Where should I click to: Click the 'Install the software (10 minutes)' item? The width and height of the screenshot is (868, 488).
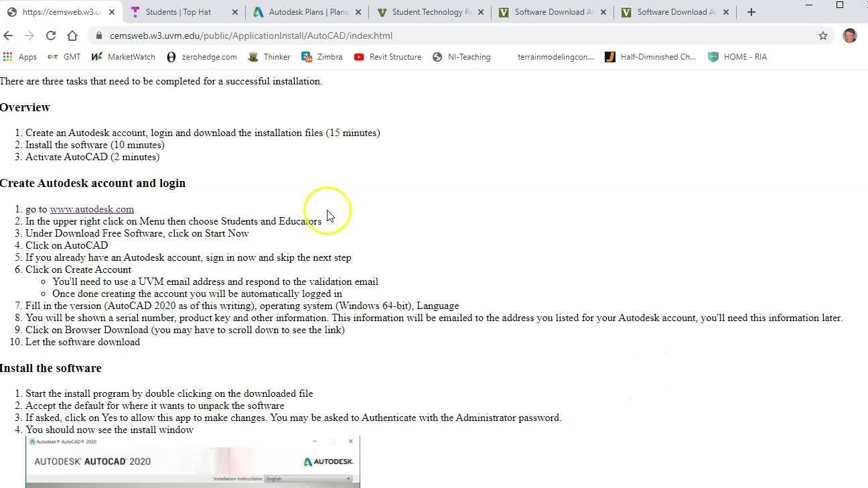tap(95, 145)
